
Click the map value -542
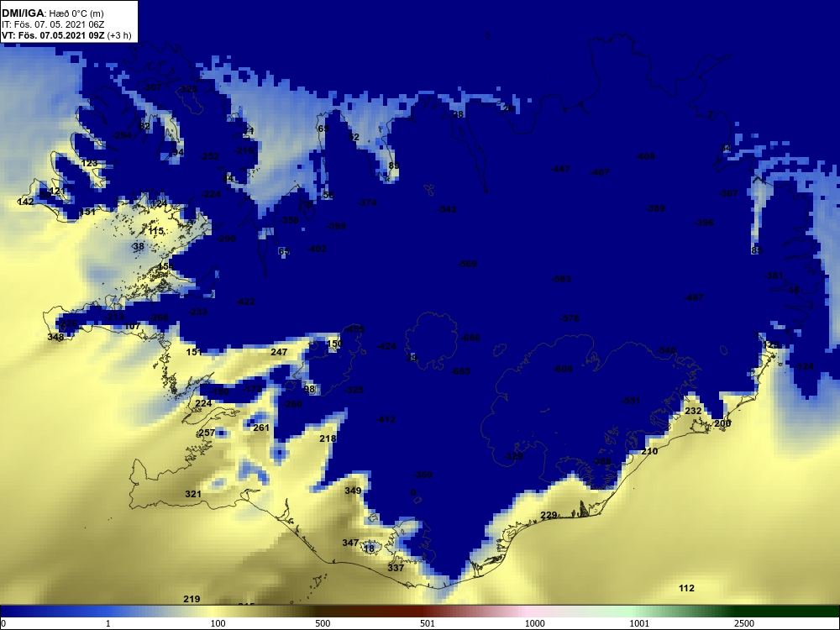point(448,209)
